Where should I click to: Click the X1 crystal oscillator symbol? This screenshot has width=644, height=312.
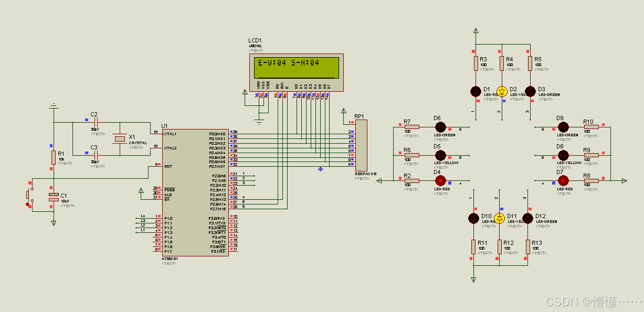[121, 138]
